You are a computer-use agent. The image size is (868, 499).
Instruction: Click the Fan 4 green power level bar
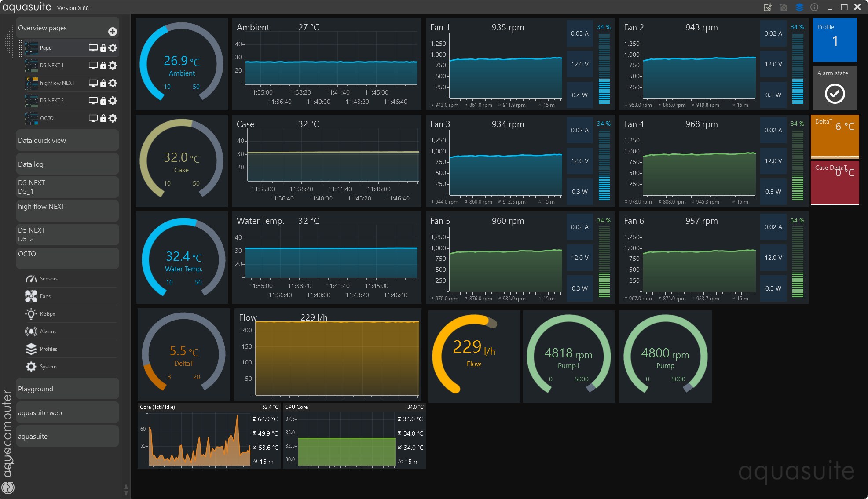point(798,164)
